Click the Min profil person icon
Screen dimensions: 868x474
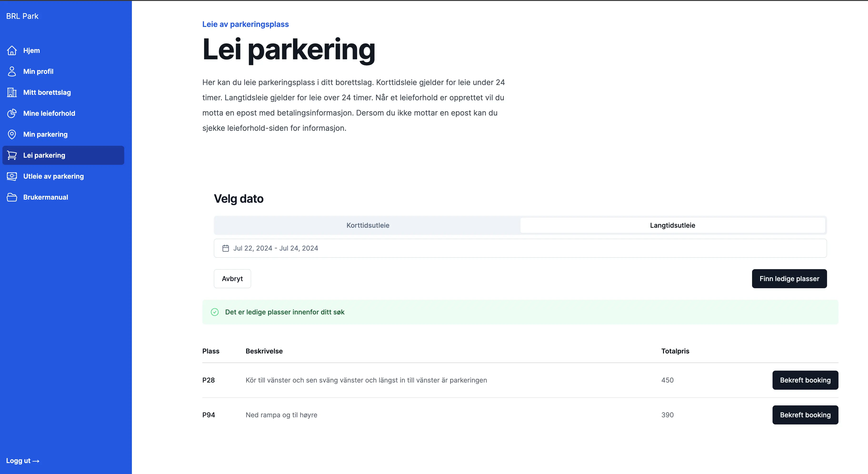tap(12, 71)
